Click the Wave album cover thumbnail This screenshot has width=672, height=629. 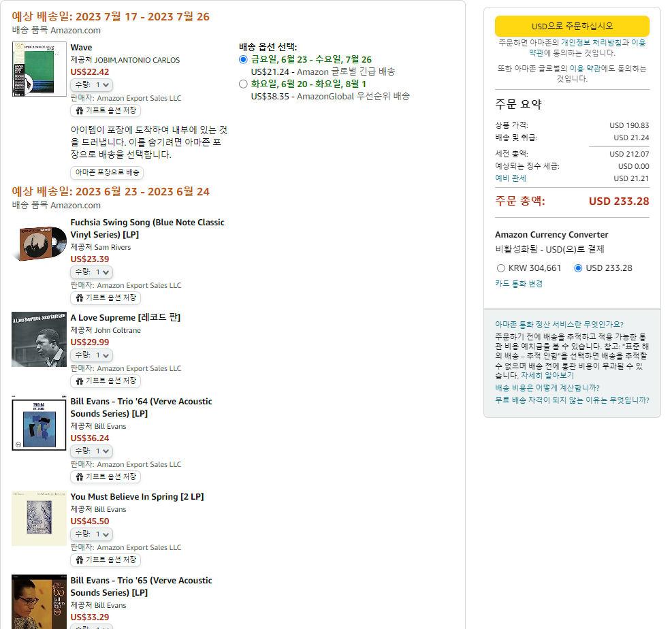click(x=39, y=69)
